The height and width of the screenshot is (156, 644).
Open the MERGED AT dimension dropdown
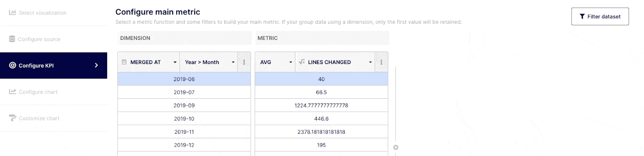[149, 62]
